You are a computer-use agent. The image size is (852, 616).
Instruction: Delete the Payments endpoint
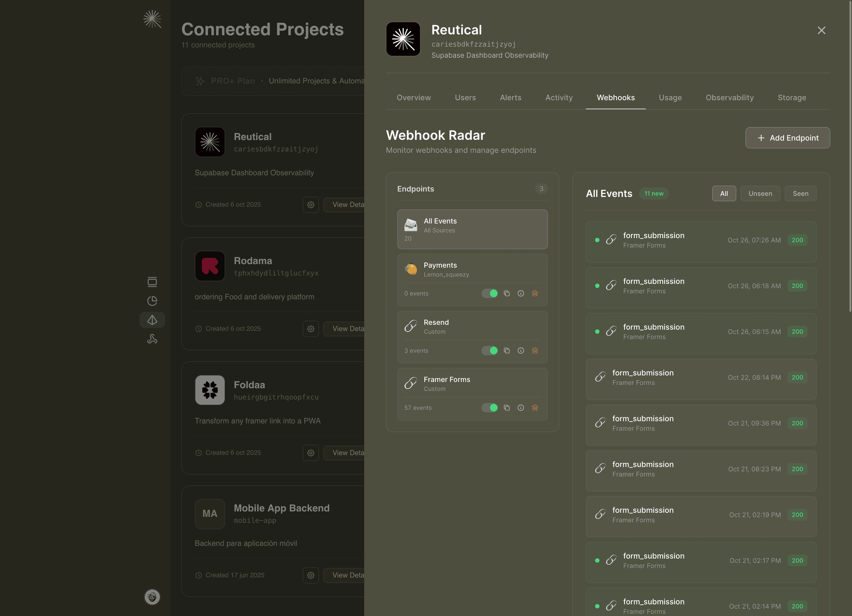point(535,293)
